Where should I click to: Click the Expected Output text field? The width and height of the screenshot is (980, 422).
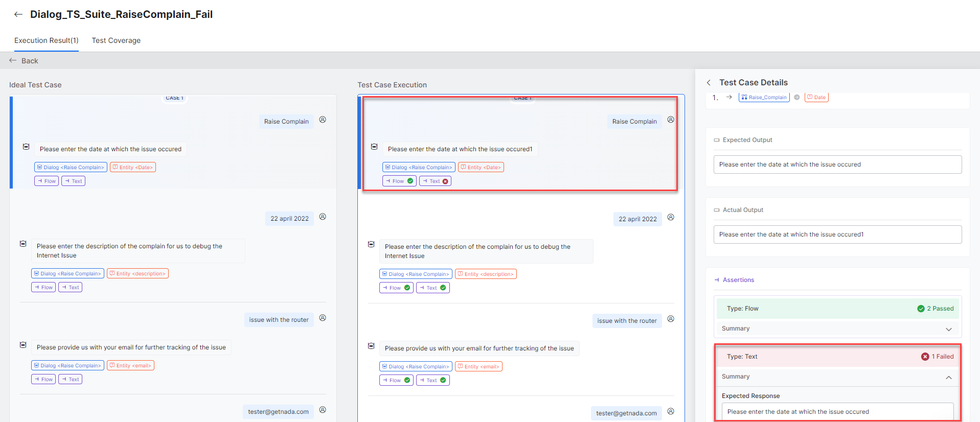[837, 165]
